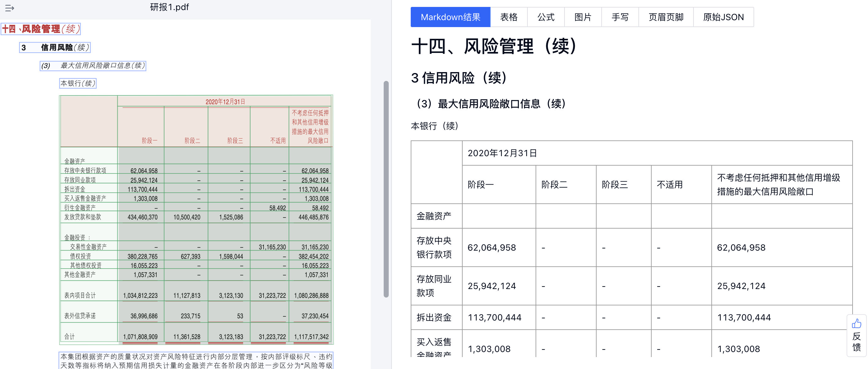This screenshot has height=369, width=868.
Task: Open the 原始JSON tab
Action: 723,17
